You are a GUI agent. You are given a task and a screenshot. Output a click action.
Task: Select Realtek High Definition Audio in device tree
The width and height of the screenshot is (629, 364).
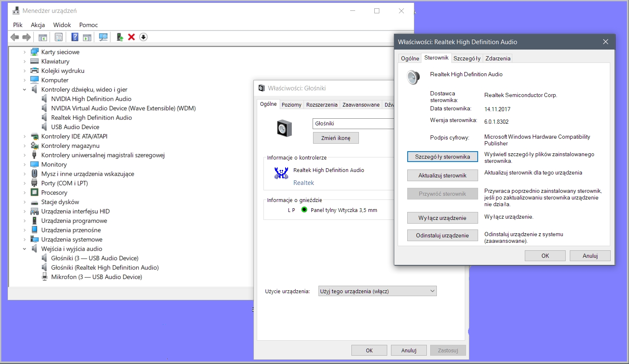[91, 117]
